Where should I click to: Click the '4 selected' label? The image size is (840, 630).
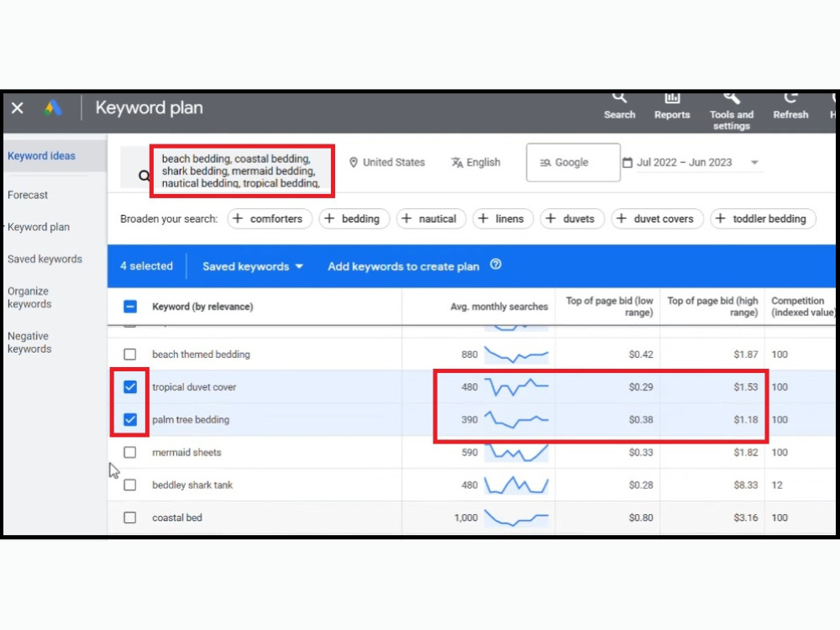tap(146, 265)
